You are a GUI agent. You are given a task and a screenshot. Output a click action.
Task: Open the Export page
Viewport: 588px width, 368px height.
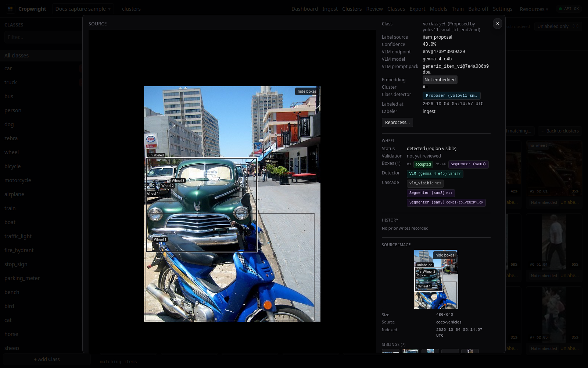click(x=417, y=9)
